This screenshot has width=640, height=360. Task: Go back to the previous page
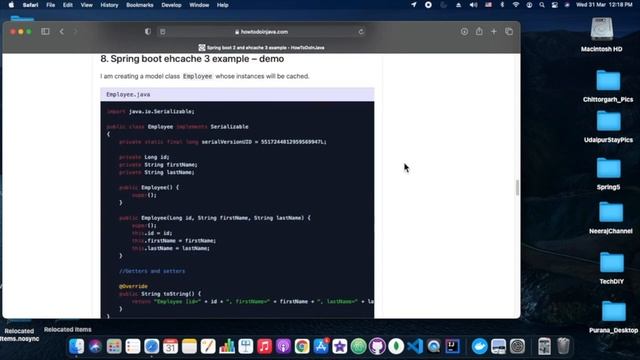tap(62, 31)
